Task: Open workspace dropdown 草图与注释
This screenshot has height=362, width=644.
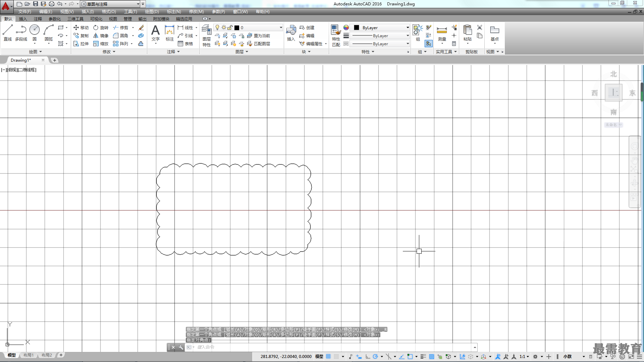Action: 110,4
